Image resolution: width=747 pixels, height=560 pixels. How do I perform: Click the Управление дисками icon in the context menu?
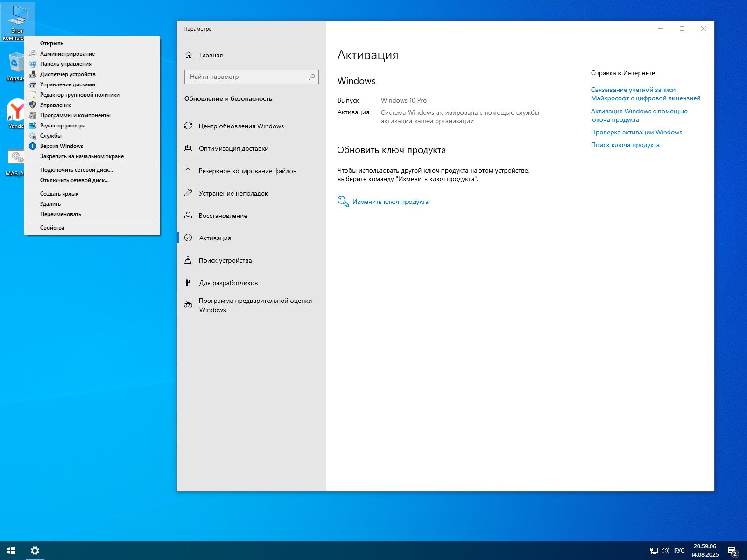33,84
